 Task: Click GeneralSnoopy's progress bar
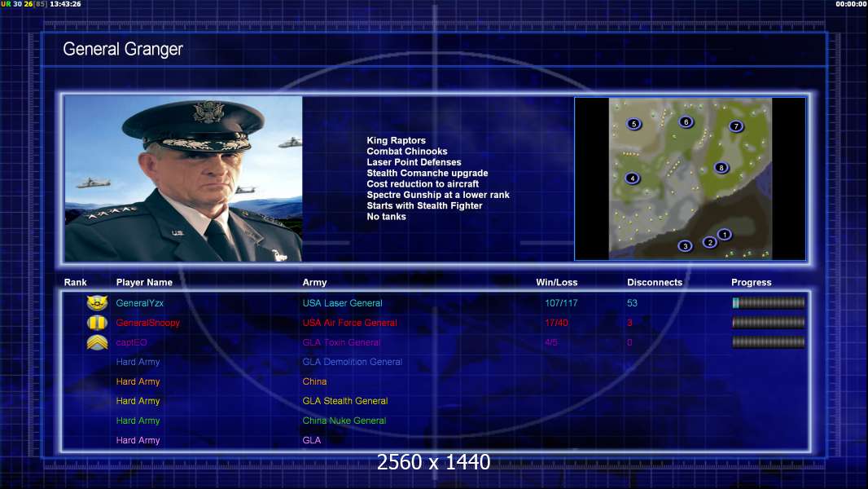(x=769, y=322)
